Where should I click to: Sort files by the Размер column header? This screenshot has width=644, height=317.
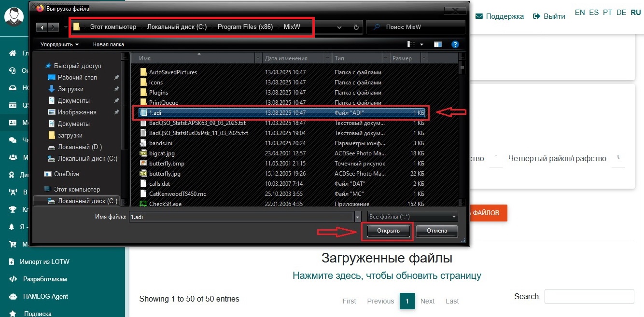click(405, 58)
